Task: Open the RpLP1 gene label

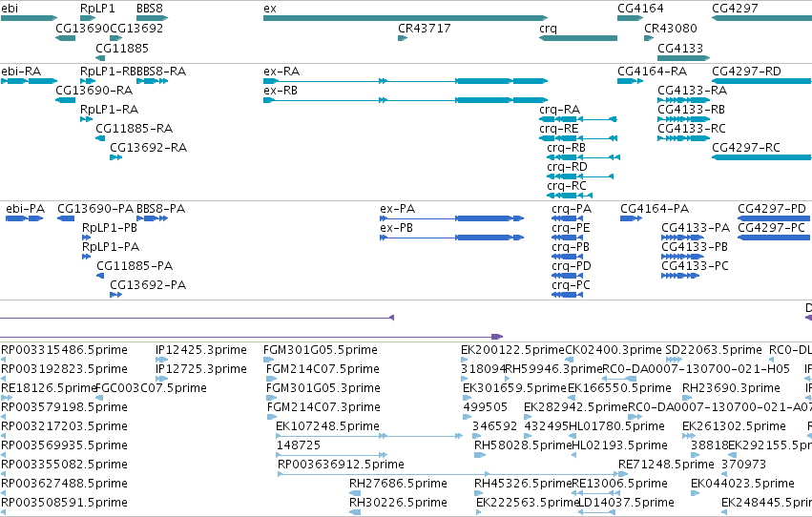Action: point(97,9)
